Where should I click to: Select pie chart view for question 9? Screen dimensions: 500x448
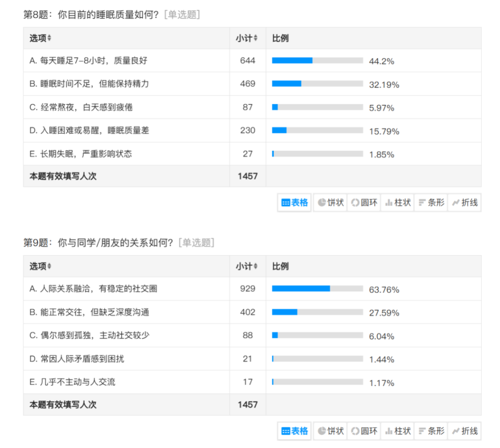tap(331, 431)
